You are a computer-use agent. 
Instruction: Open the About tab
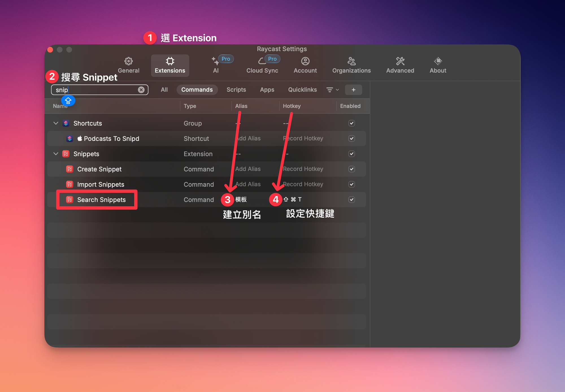(x=438, y=65)
